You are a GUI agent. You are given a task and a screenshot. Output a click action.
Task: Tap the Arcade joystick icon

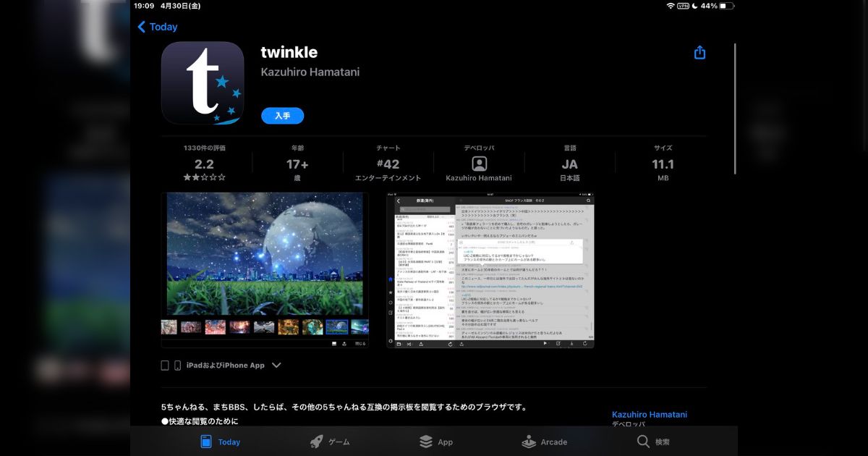(x=527, y=442)
